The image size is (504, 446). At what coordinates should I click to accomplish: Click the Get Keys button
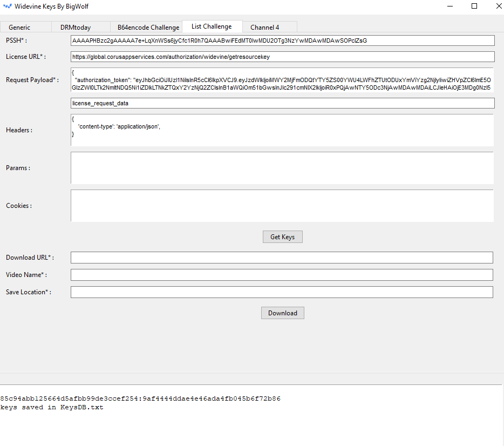[x=283, y=237]
